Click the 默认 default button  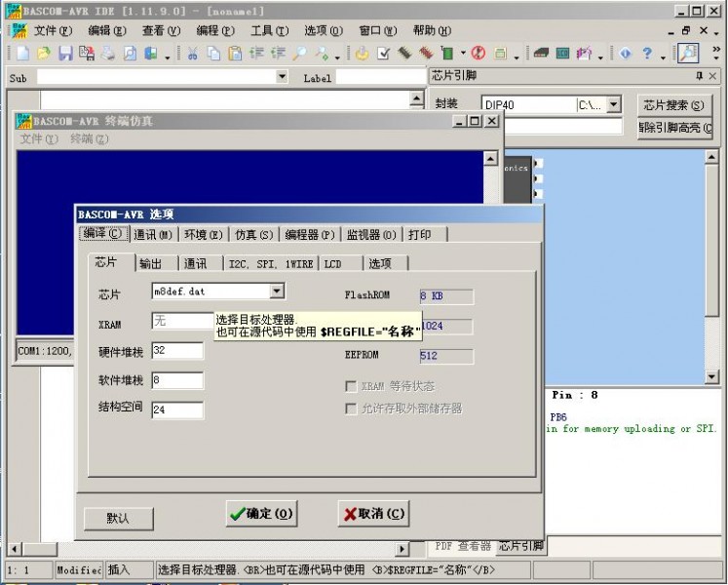click(x=118, y=518)
